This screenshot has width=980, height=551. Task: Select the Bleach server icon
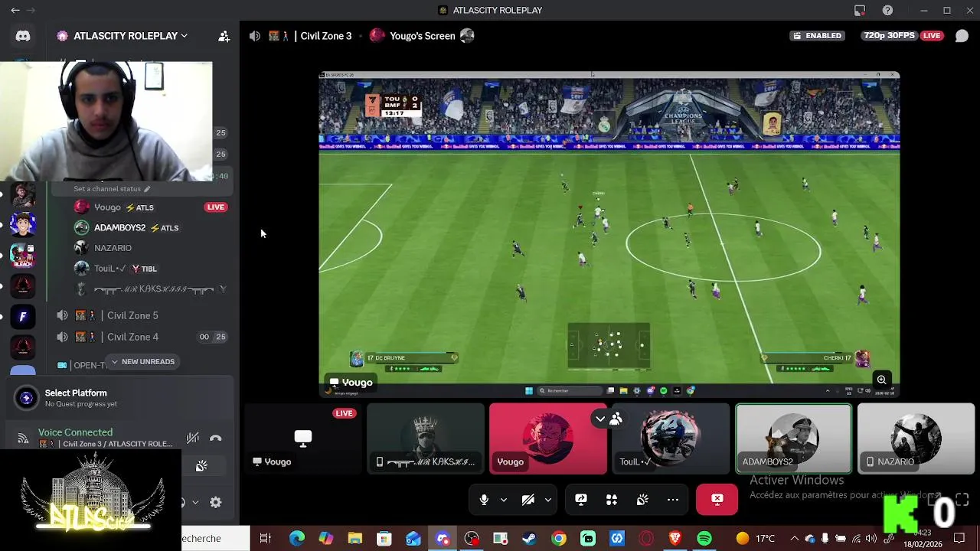point(23,255)
